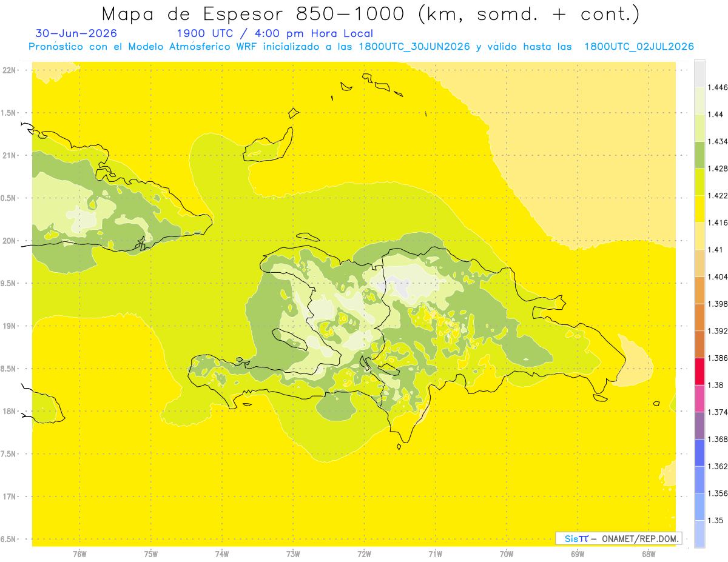Image resolution: width=728 pixels, height=562 pixels.
Task: Click the 73W longitude label
Action: pos(293,554)
